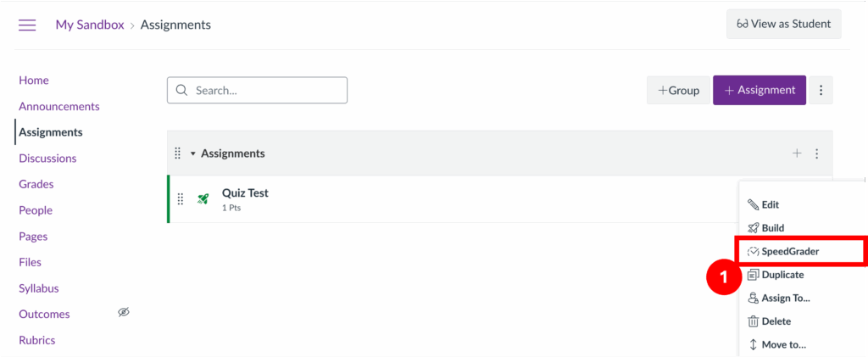Open the hamburger course navigation menu
Viewport: 868px width, 357px height.
click(x=27, y=25)
